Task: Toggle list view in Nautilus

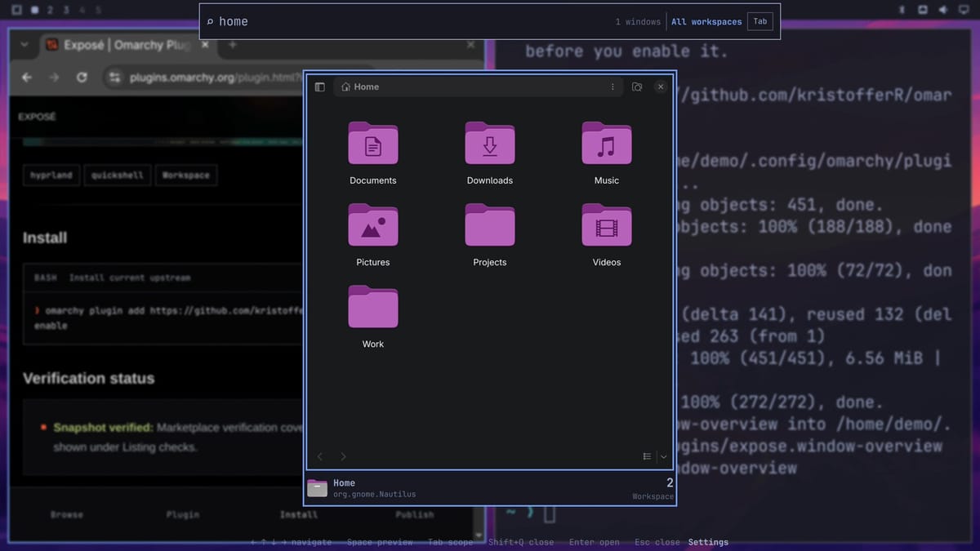Action: pyautogui.click(x=647, y=456)
